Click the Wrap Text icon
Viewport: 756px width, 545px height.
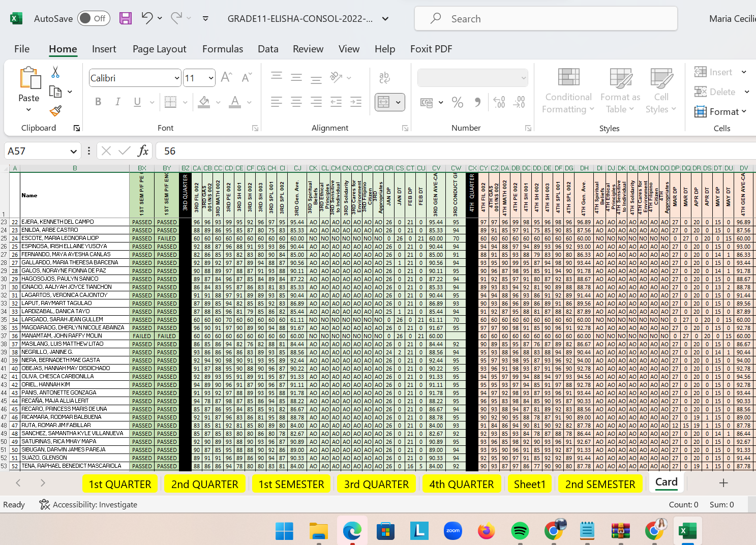click(x=385, y=77)
